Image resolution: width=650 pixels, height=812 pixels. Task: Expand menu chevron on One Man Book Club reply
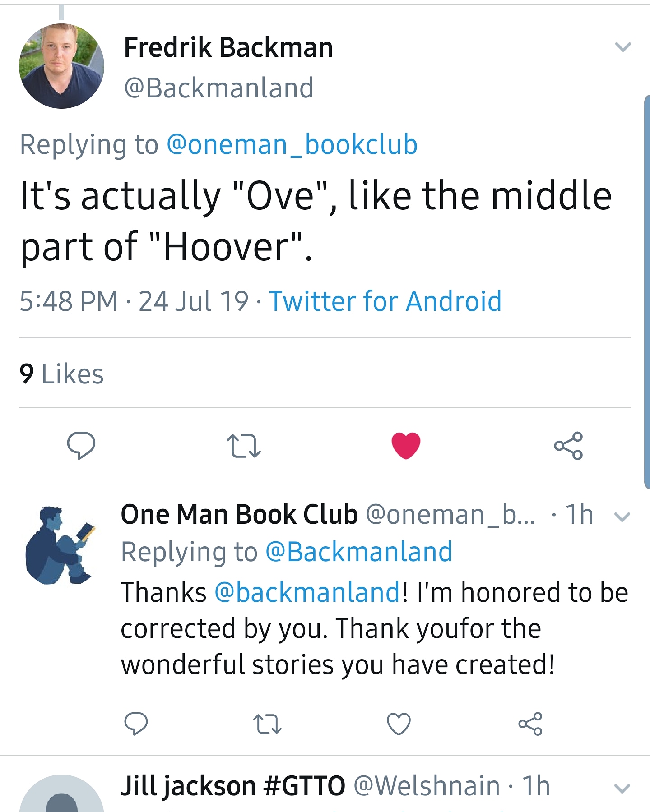(622, 517)
